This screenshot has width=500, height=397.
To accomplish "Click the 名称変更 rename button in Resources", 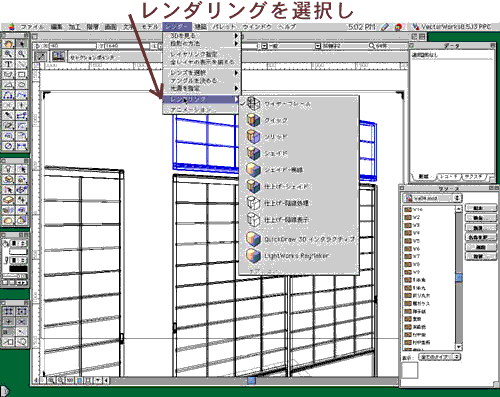I will 480,238.
